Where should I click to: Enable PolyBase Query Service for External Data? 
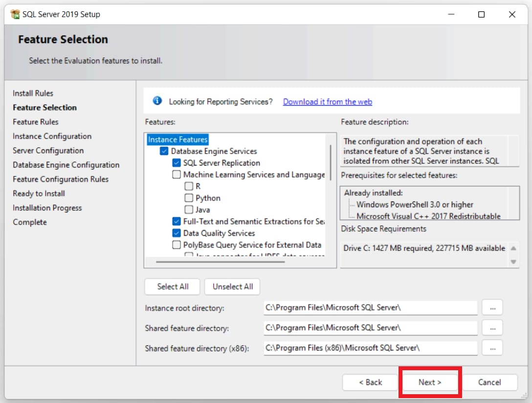[x=177, y=245]
